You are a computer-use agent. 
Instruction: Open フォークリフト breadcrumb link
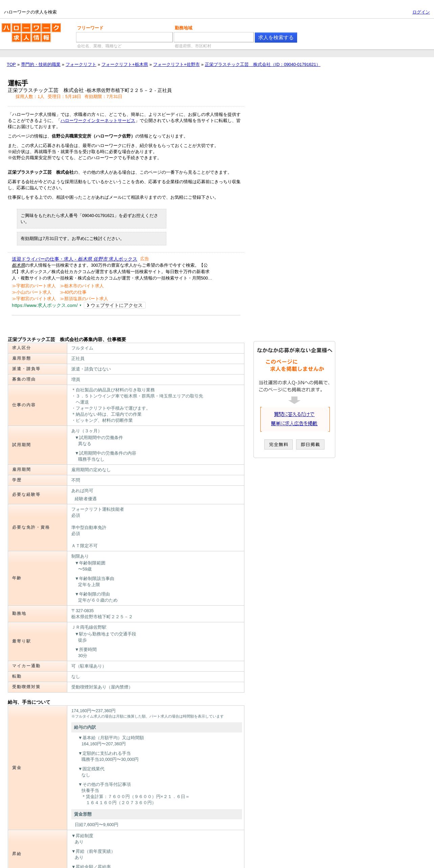[x=81, y=65]
